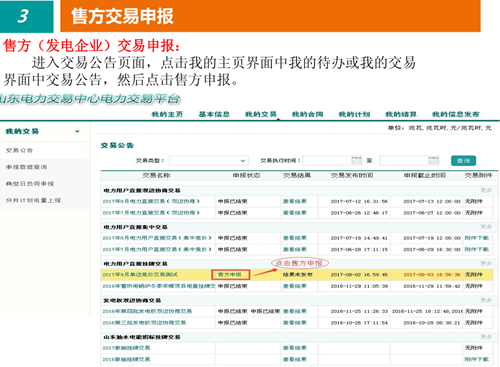Image resolution: width=500 pixels, height=367 pixels.
Task: Open 2016第三批发电权双边协商交易 link
Action: tap(144, 323)
